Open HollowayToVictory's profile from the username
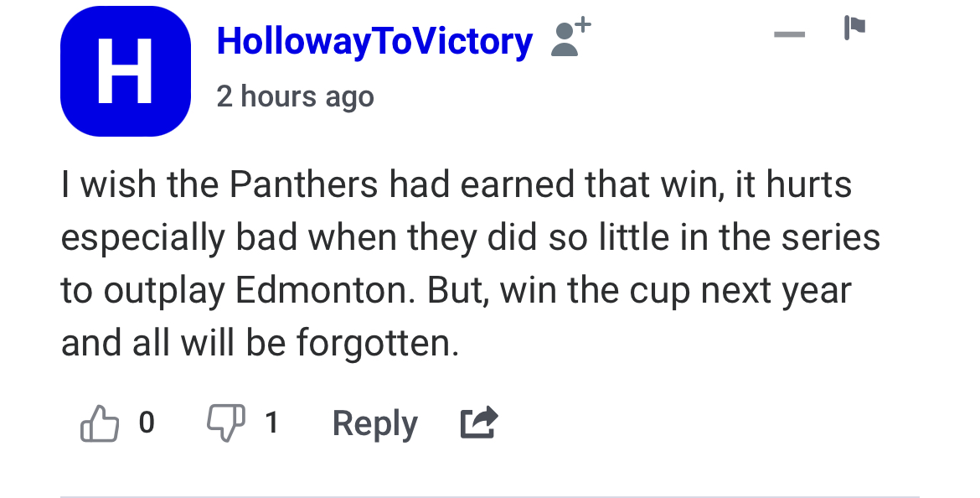This screenshot has width=980, height=498. [x=374, y=41]
